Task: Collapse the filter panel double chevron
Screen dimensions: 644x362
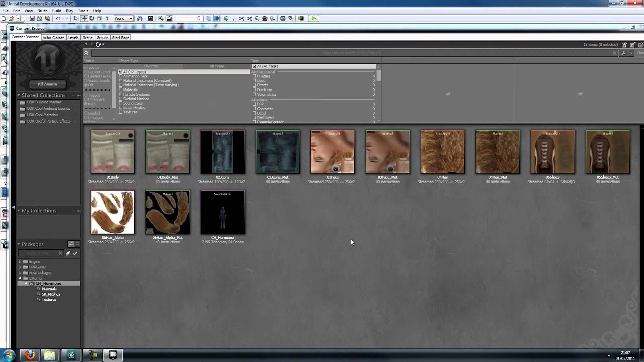Action: pyautogui.click(x=86, y=53)
